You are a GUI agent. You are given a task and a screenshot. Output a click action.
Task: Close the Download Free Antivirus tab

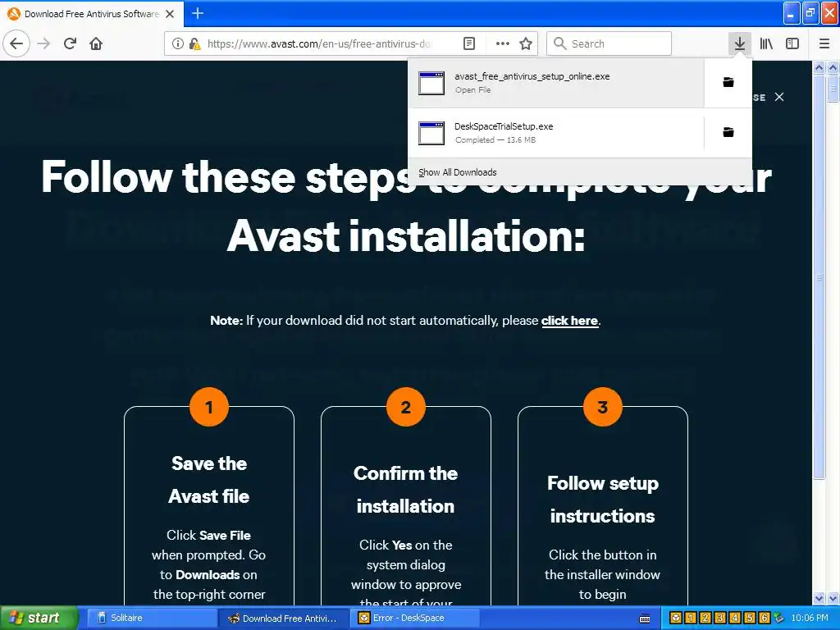pos(170,14)
